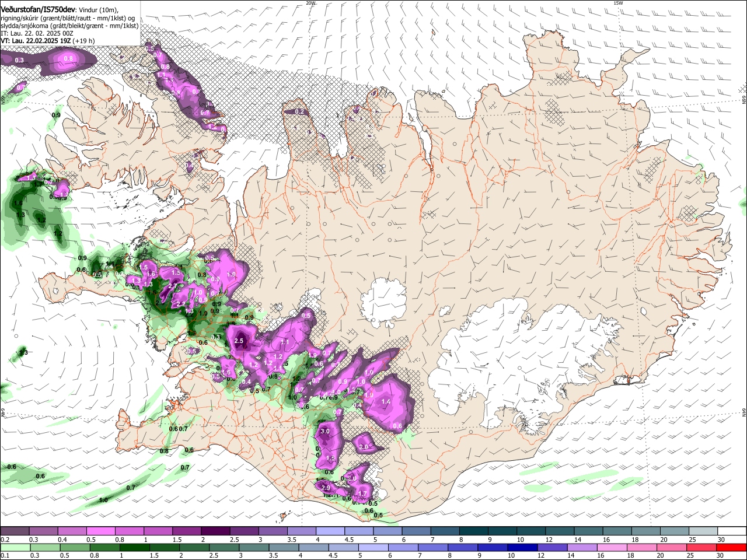Click the lavender 4 snow legend swatch

tap(330, 531)
